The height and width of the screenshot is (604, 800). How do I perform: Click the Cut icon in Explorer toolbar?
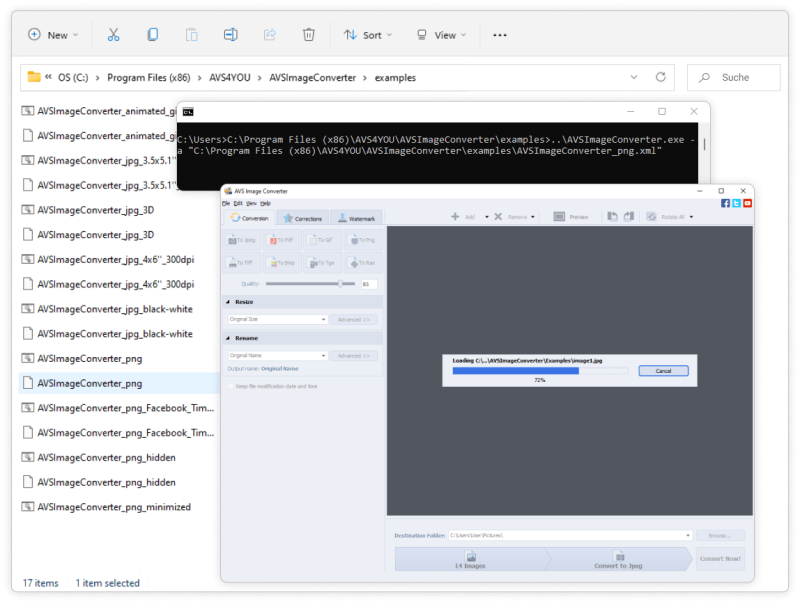(x=113, y=35)
